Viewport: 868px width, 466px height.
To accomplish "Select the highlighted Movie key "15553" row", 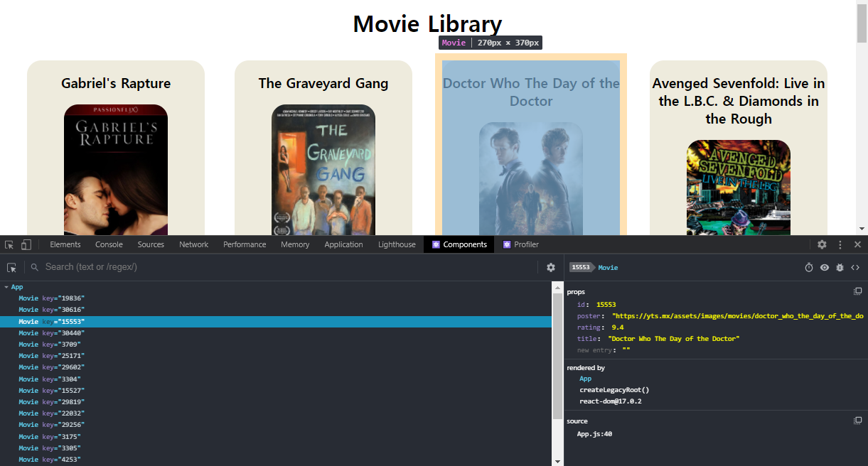I will tap(276, 322).
